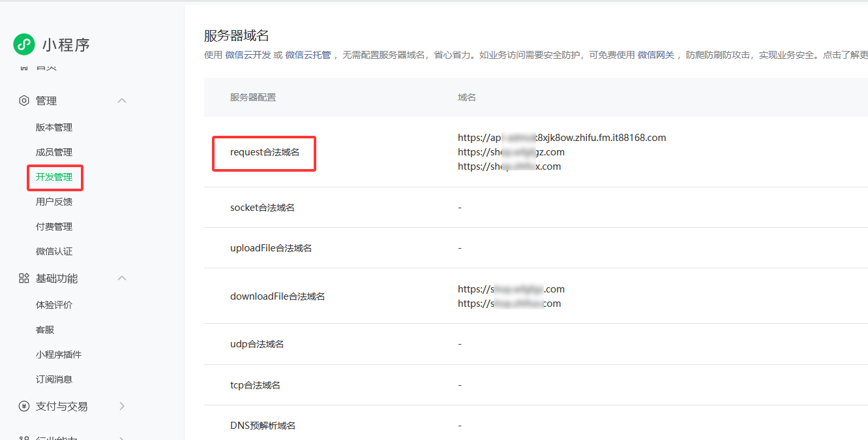Viewport: 868px width, 440px height.
Task: Collapse the 基础功能 section chevron
Action: coord(122,278)
